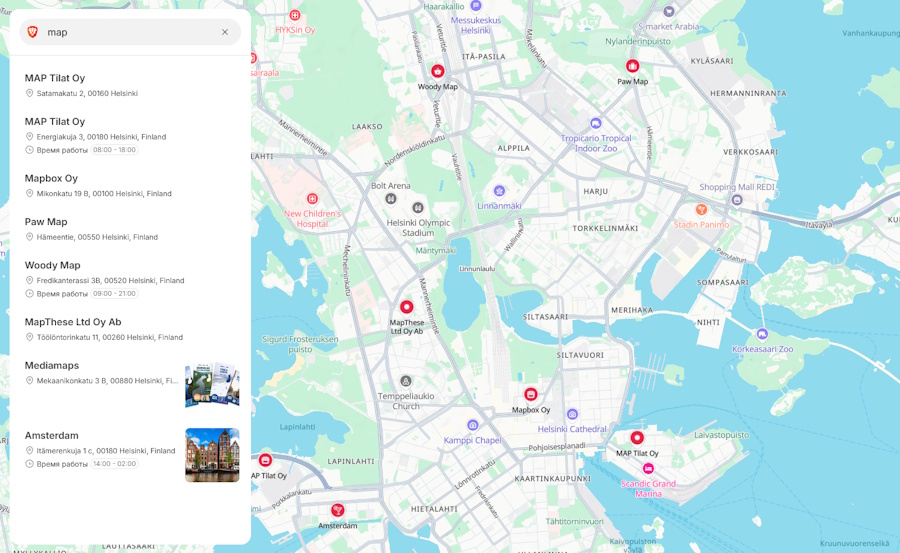
Task: Click the Helsinki Olympic Stadium icon
Action: 418,207
